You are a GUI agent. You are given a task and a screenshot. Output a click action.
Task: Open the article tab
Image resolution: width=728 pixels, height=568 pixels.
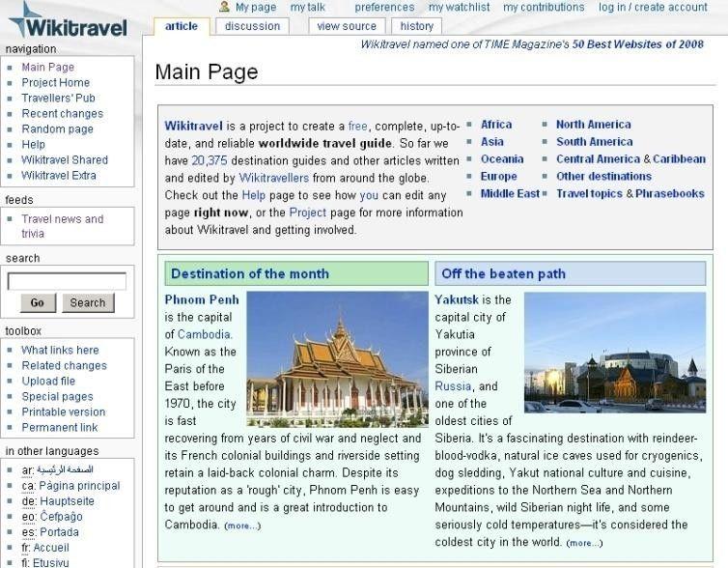(x=182, y=26)
